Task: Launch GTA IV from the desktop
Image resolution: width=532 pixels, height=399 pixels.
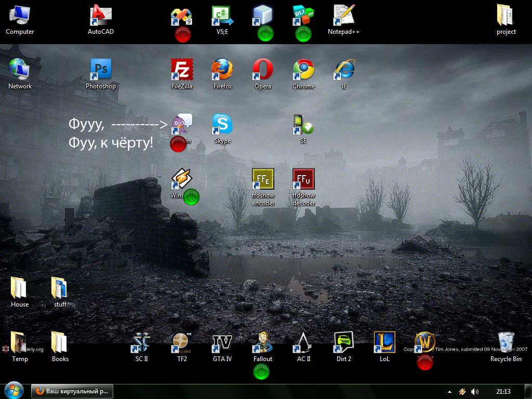Action: 222,343
